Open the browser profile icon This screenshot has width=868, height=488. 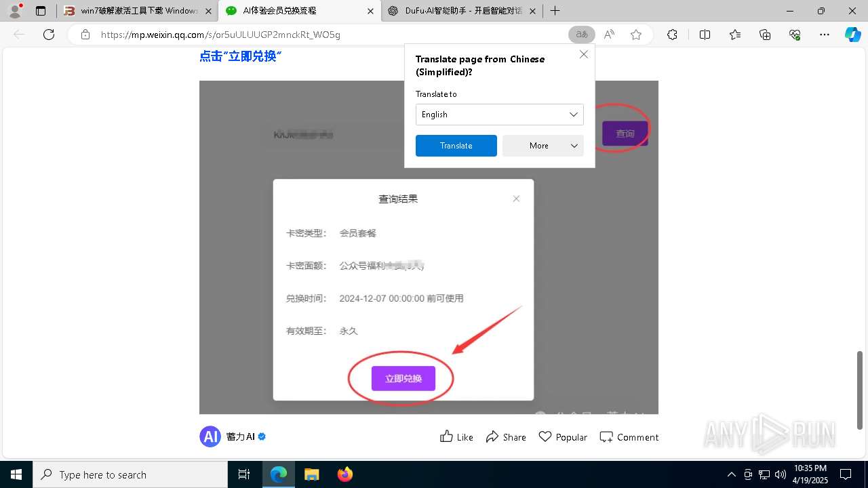15,11
